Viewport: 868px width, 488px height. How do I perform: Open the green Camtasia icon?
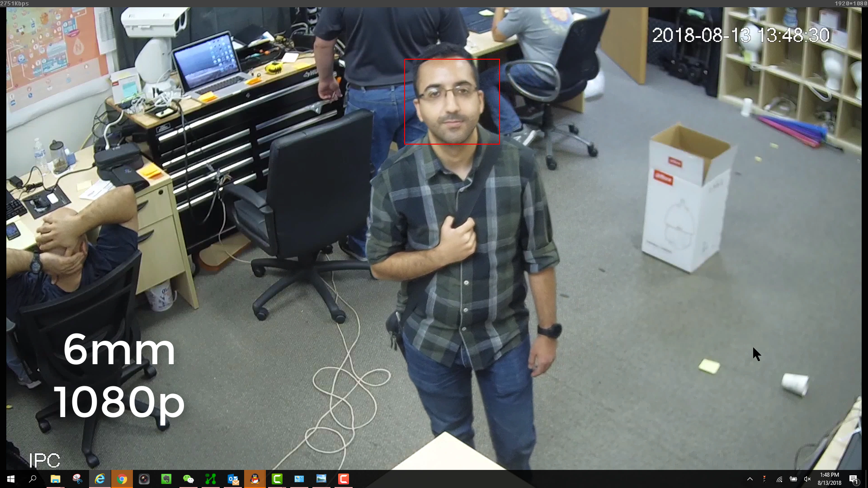point(277,479)
